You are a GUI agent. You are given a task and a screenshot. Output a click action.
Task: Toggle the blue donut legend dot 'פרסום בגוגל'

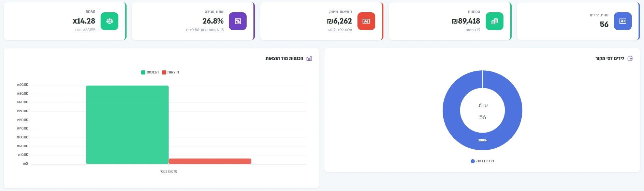pyautogui.click(x=473, y=161)
